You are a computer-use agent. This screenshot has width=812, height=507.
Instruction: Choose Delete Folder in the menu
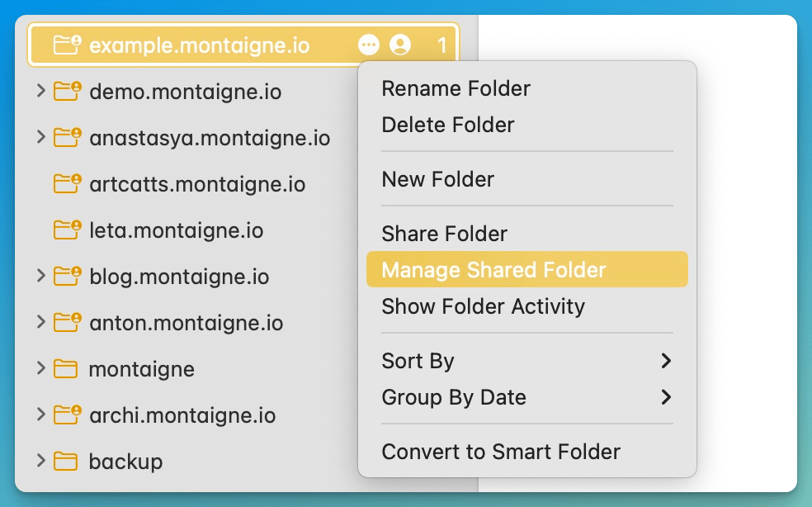coord(448,125)
